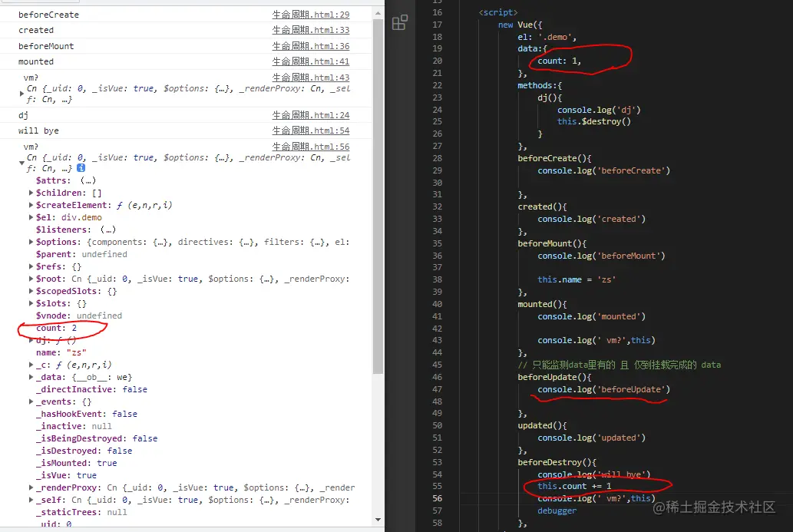Image resolution: width=793 pixels, height=532 pixels.
Task: Place cursor on this.name = 'zs' line
Action: 577,279
